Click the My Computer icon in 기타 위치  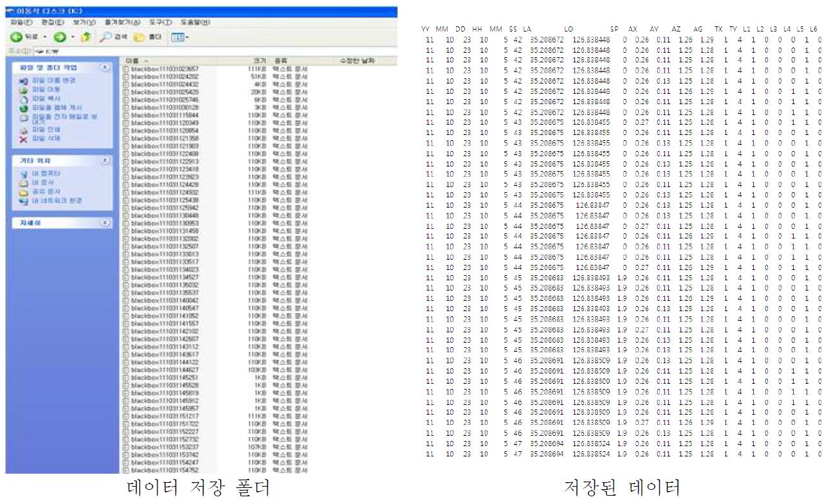24,174
